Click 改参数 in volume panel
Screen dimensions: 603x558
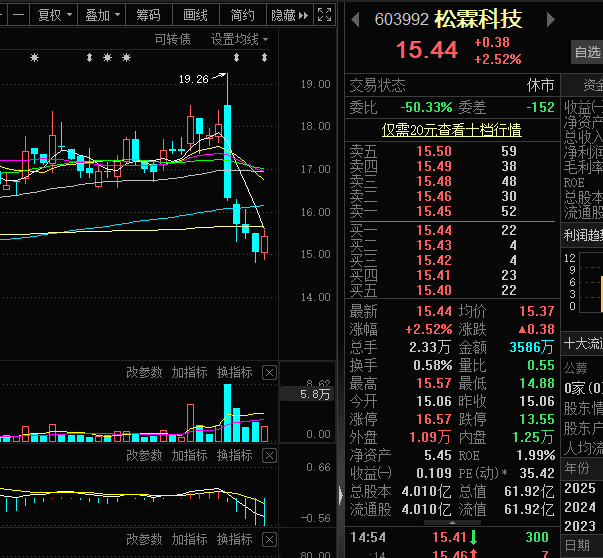coord(144,372)
